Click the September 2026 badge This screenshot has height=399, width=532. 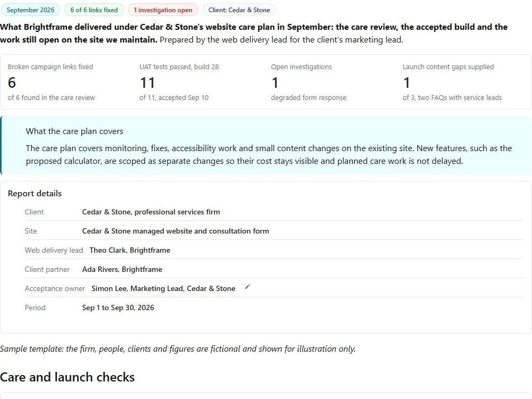[x=30, y=10]
